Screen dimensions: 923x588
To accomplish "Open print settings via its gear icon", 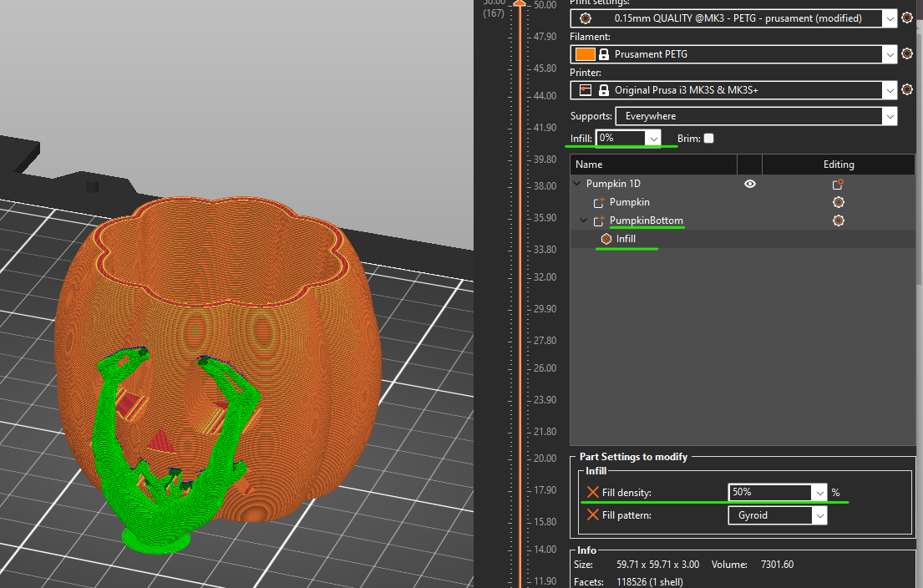I will click(906, 18).
